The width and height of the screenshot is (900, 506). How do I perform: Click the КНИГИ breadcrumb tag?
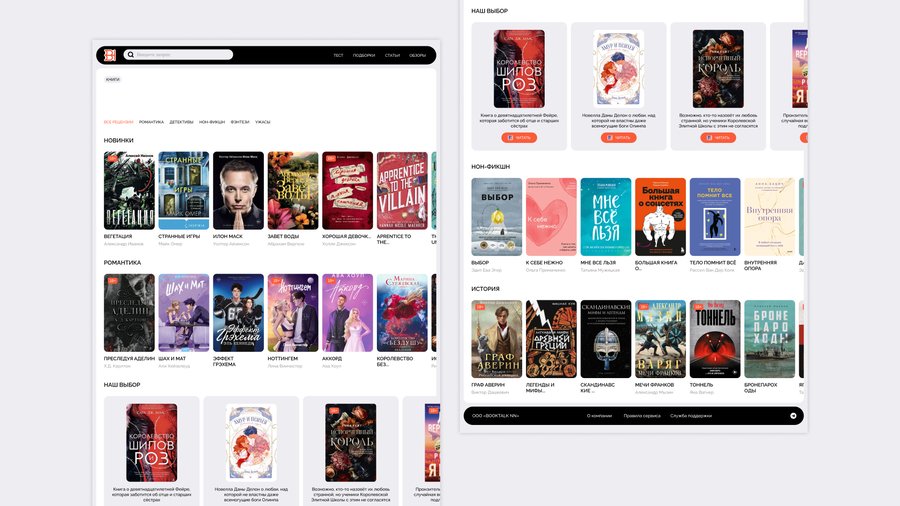click(112, 79)
